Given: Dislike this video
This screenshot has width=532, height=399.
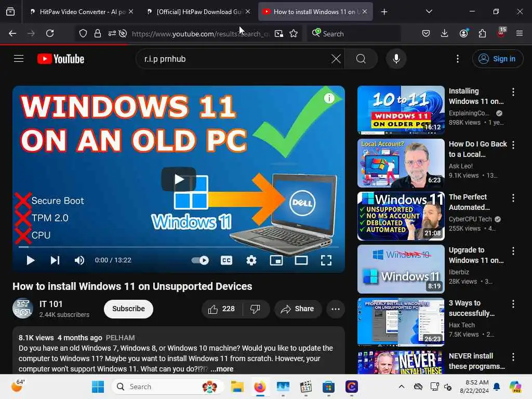Looking at the screenshot, I should click(255, 309).
